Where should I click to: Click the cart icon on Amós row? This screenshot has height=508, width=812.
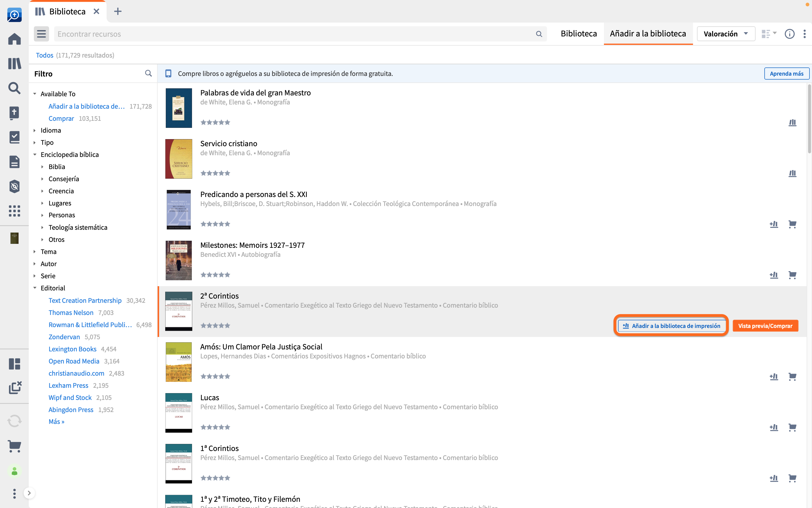792,377
